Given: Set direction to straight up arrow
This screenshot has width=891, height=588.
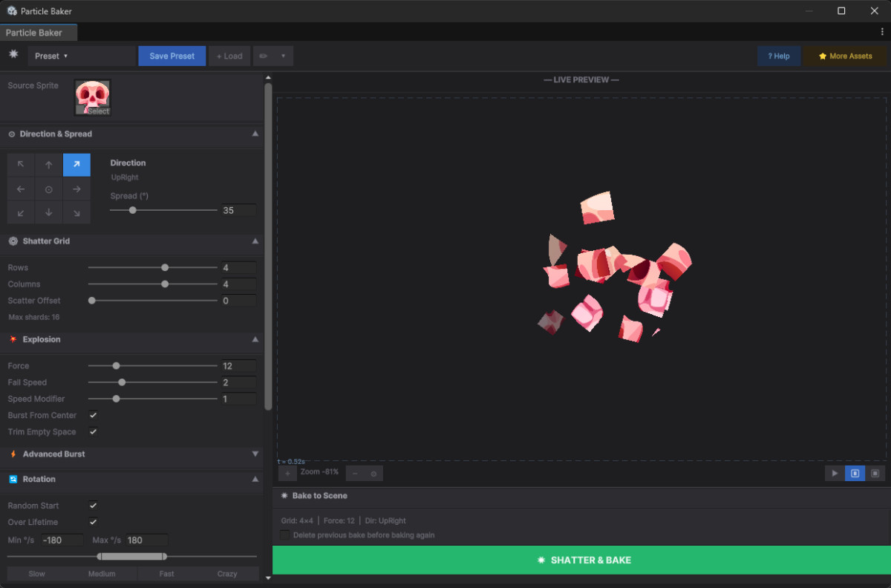Looking at the screenshot, I should click(49, 165).
